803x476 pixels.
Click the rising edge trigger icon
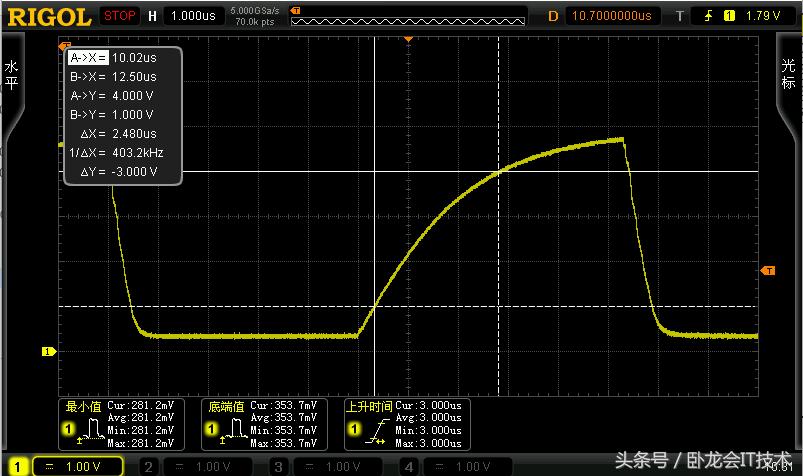point(708,16)
